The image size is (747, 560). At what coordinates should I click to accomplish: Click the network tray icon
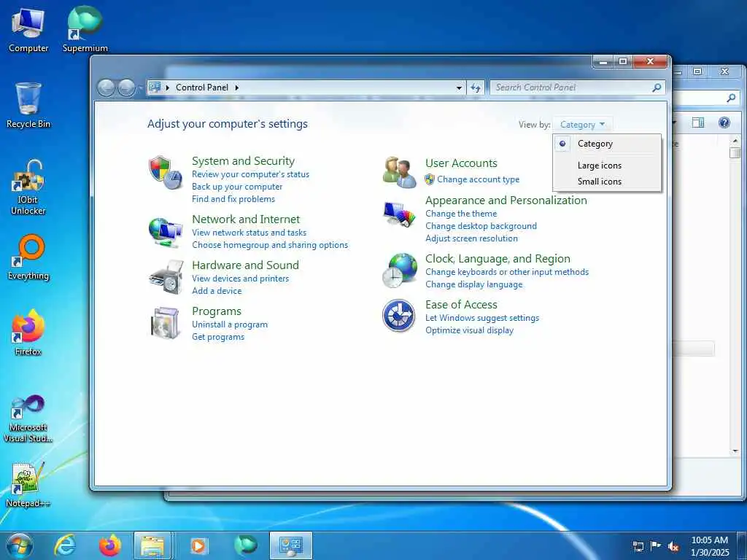coord(638,546)
